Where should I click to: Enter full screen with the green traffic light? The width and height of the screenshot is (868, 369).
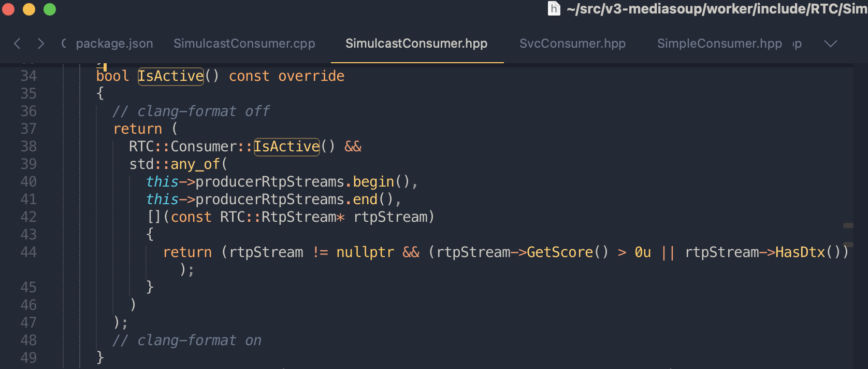pyautogui.click(x=49, y=9)
